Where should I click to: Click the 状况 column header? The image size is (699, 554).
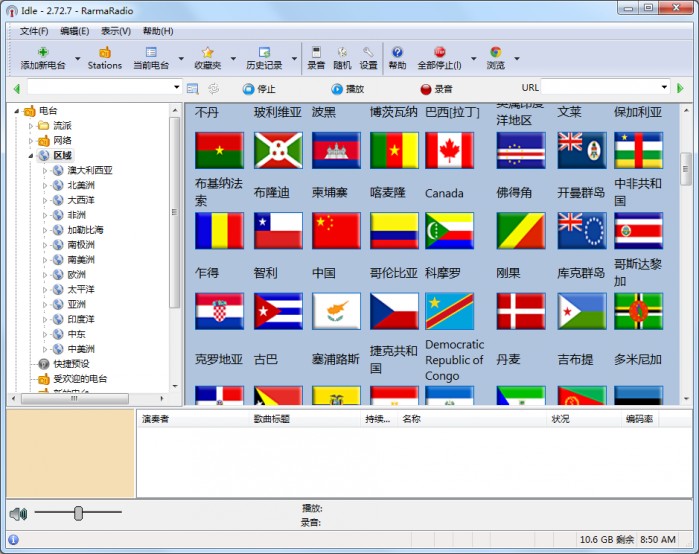tap(584, 419)
